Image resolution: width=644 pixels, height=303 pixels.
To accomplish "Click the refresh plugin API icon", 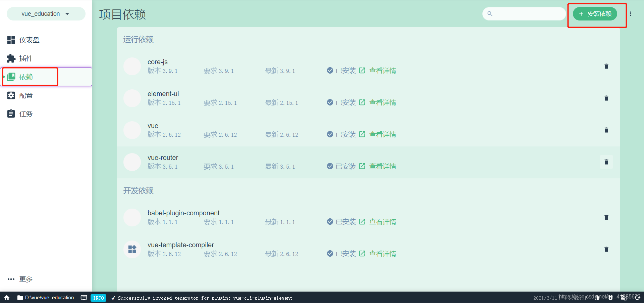I will (x=637, y=298).
